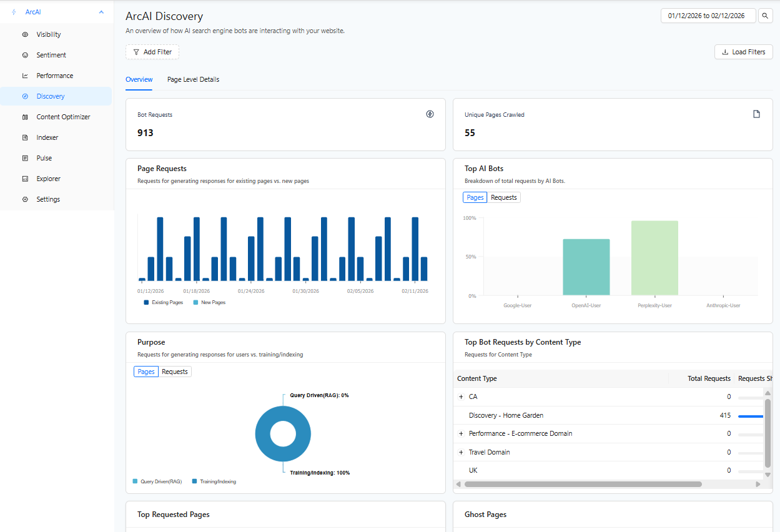This screenshot has height=532, width=780.
Task: Click the date range input field
Action: (708, 16)
